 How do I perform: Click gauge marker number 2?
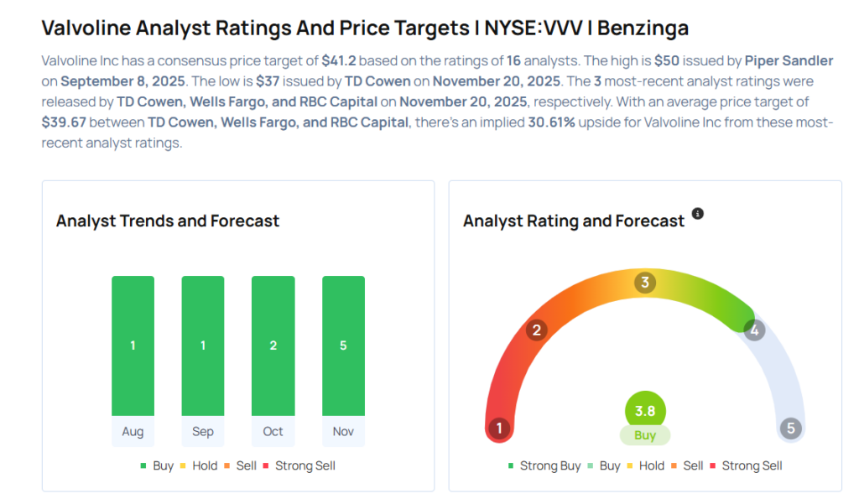click(x=537, y=330)
